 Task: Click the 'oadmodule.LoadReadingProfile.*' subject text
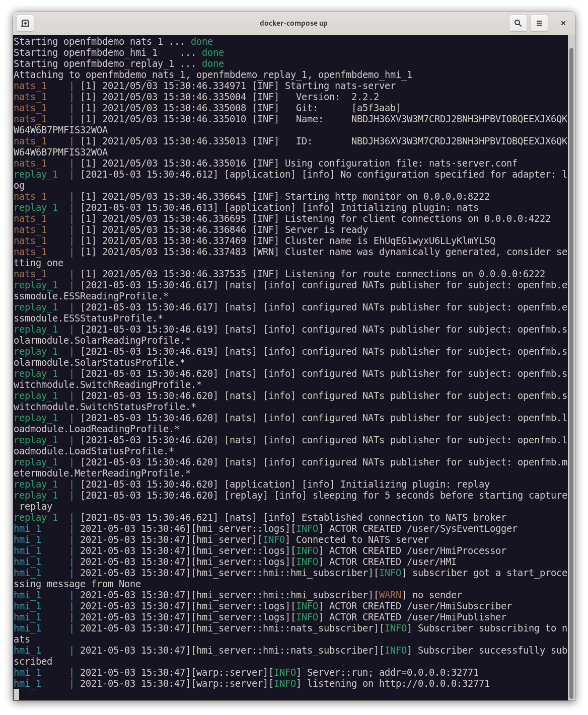point(97,429)
